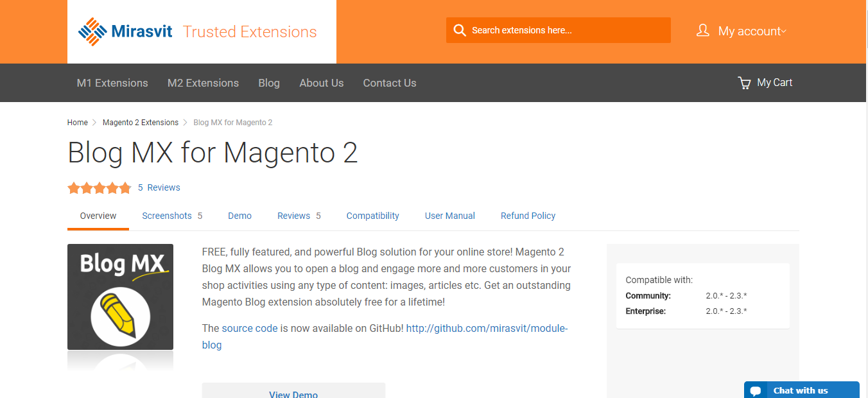Click the Compatible with: label
868x398 pixels.
[x=659, y=281]
